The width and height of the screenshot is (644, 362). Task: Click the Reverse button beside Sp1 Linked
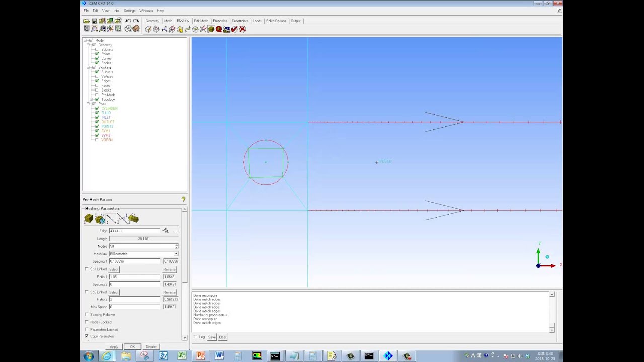(169, 269)
